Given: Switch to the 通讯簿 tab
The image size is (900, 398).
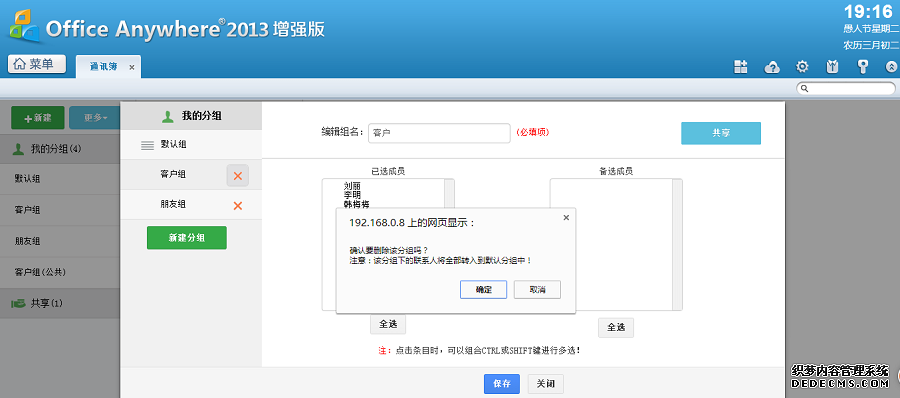Looking at the screenshot, I should click(x=103, y=67).
